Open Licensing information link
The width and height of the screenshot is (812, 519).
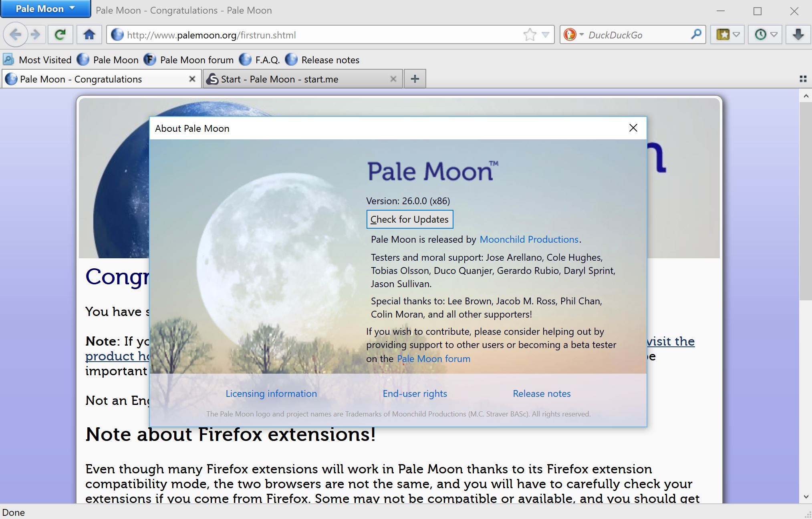coord(271,394)
